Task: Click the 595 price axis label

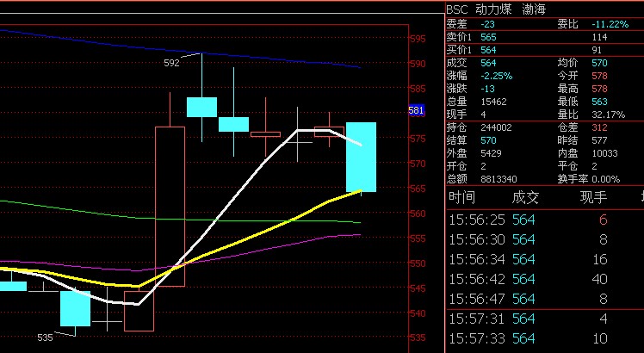Action: pos(418,39)
